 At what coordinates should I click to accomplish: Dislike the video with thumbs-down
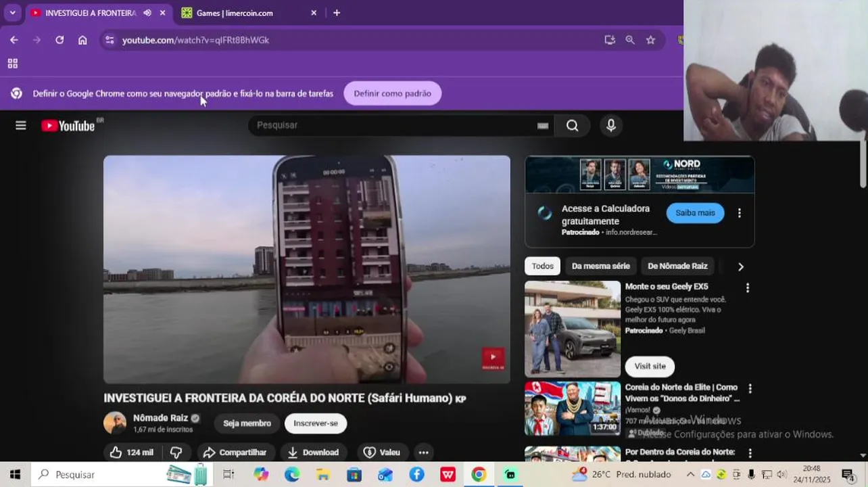coord(176,453)
